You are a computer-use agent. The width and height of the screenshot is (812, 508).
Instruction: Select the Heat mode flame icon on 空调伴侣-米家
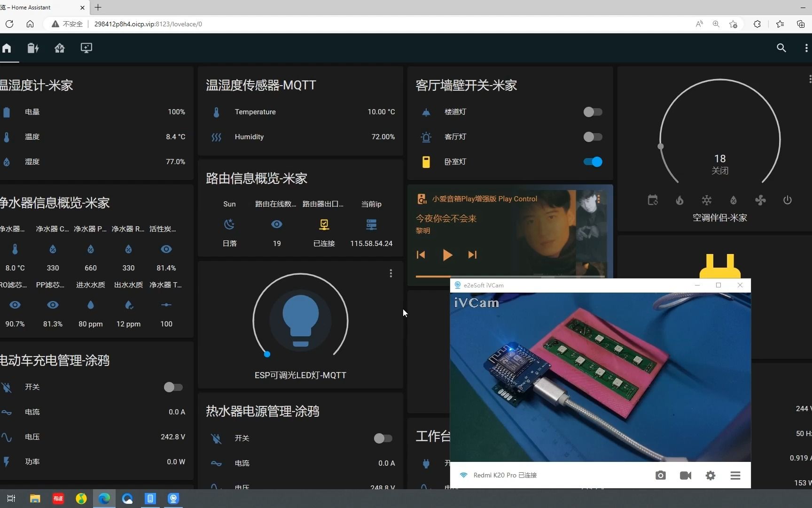coord(679,200)
